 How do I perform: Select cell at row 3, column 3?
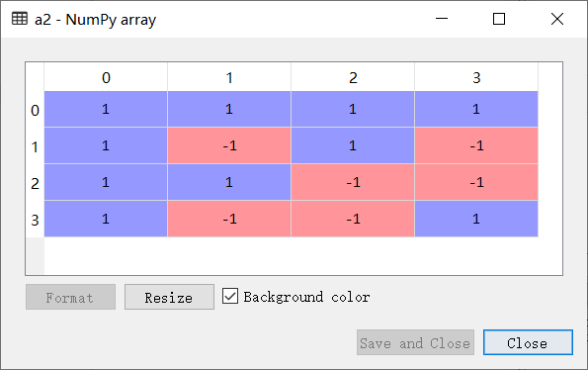pos(476,219)
